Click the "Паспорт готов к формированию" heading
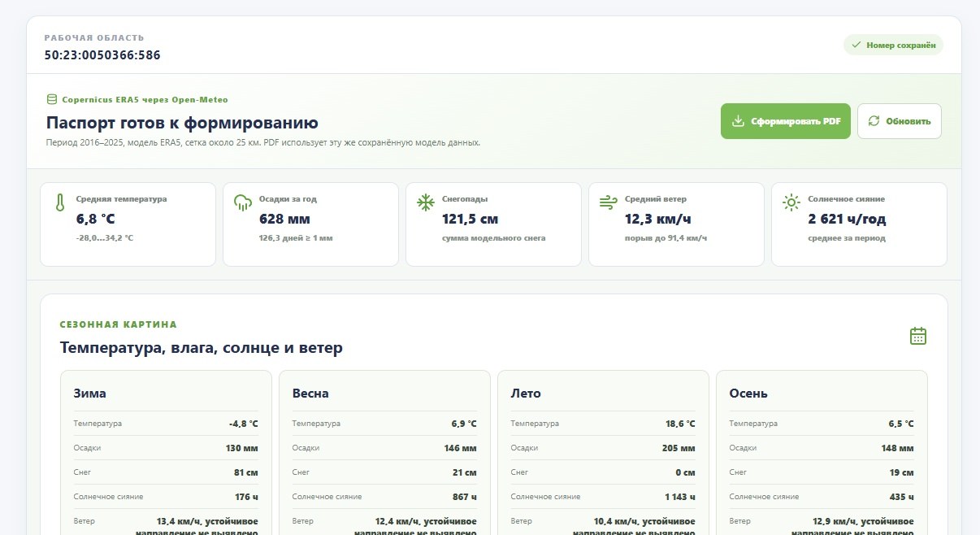 182,123
